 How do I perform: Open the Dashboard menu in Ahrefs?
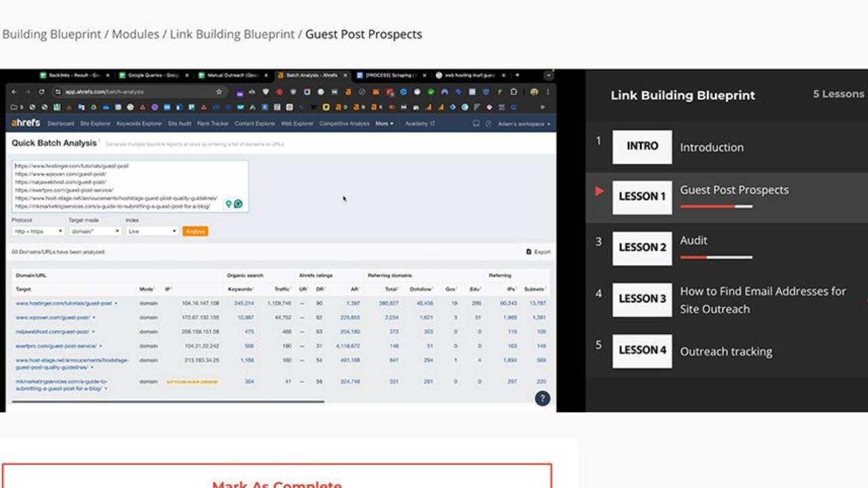[x=61, y=124]
